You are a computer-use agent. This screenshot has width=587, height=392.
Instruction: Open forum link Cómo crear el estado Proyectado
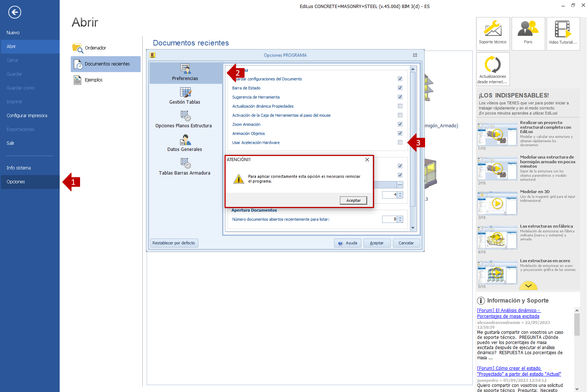pyautogui.click(x=519, y=371)
